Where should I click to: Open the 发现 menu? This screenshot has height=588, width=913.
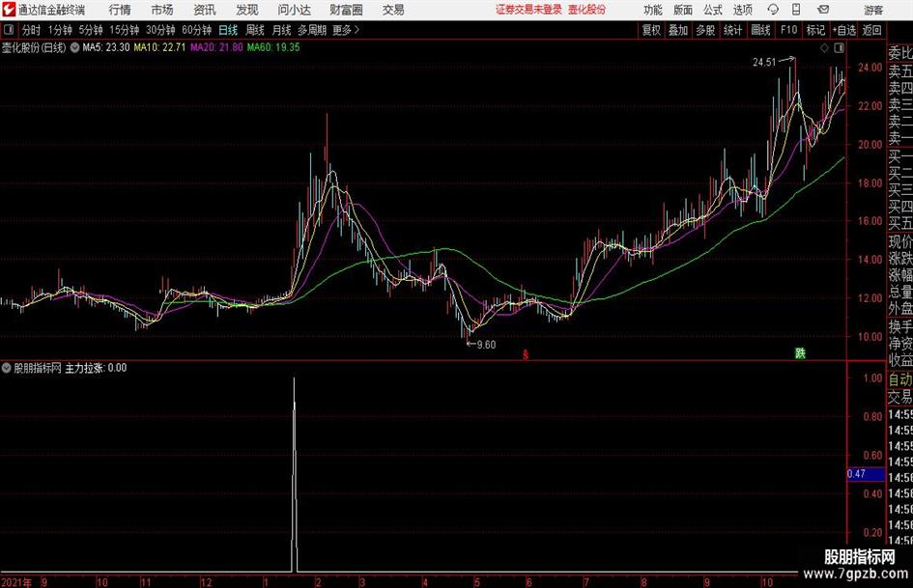(247, 10)
